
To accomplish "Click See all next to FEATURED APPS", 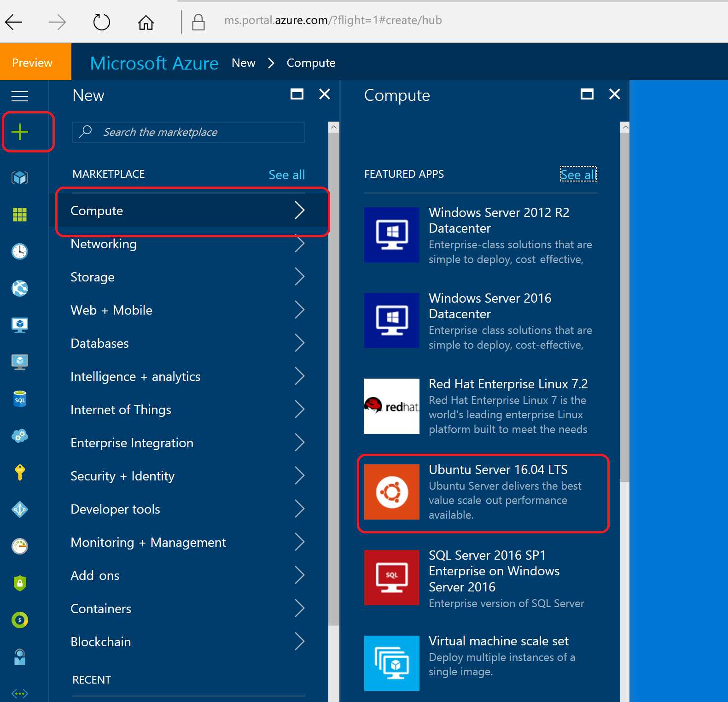I will click(x=579, y=175).
